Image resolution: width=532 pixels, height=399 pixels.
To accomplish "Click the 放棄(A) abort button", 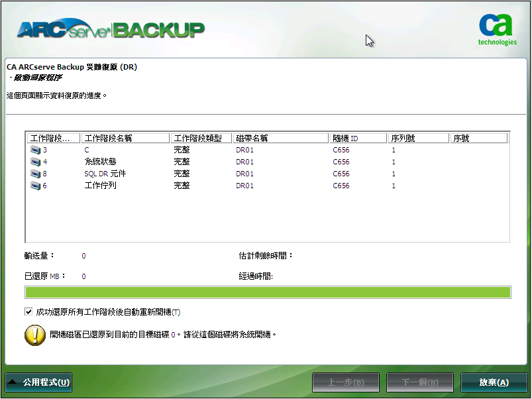I will [494, 382].
